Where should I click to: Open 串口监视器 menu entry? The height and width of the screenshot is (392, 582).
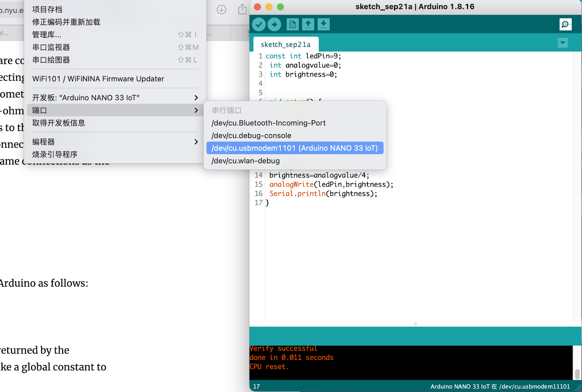[x=115, y=47]
